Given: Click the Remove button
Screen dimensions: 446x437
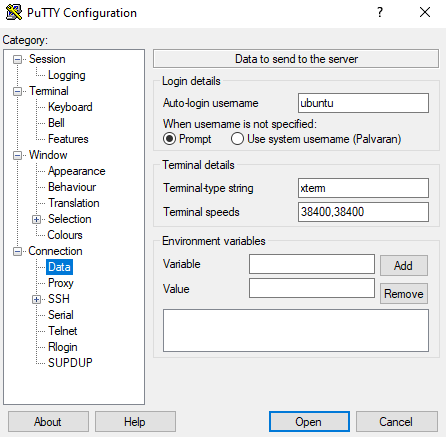Looking at the screenshot, I should (x=404, y=294).
